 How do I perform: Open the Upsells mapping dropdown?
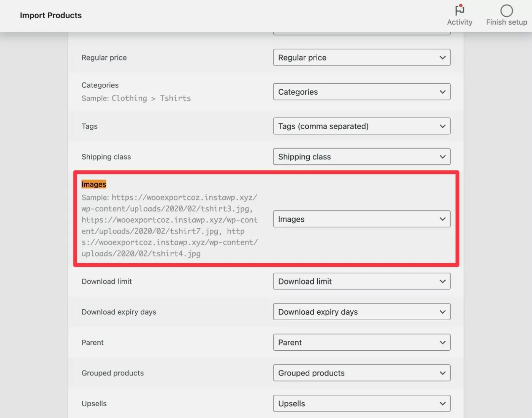[x=361, y=404]
